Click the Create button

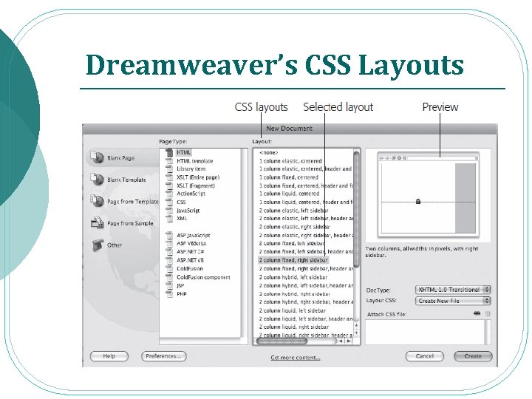point(473,356)
